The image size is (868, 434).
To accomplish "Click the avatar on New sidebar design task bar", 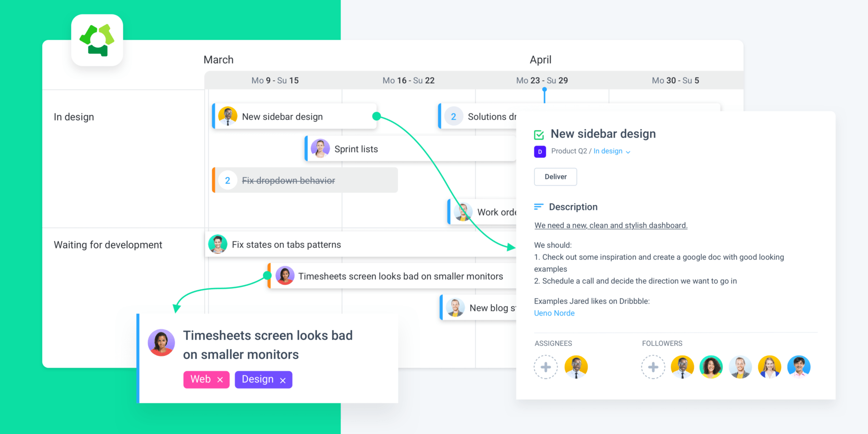I will (228, 116).
